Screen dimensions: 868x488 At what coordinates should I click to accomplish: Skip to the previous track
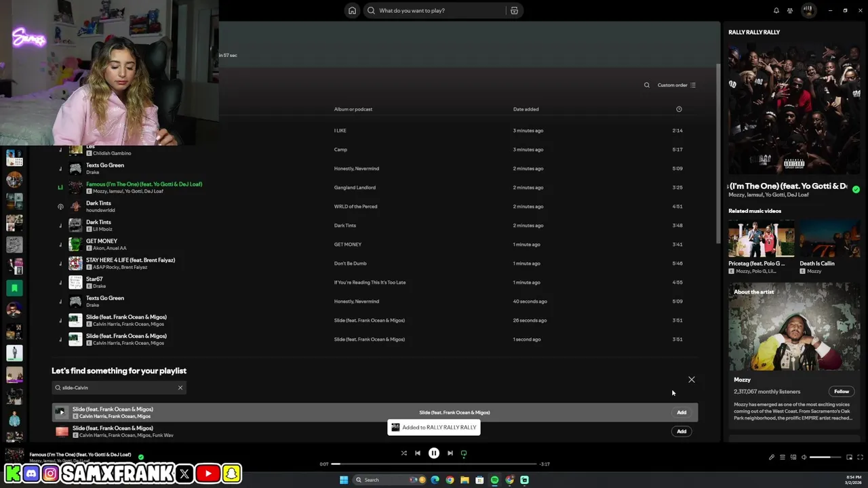[x=418, y=453]
